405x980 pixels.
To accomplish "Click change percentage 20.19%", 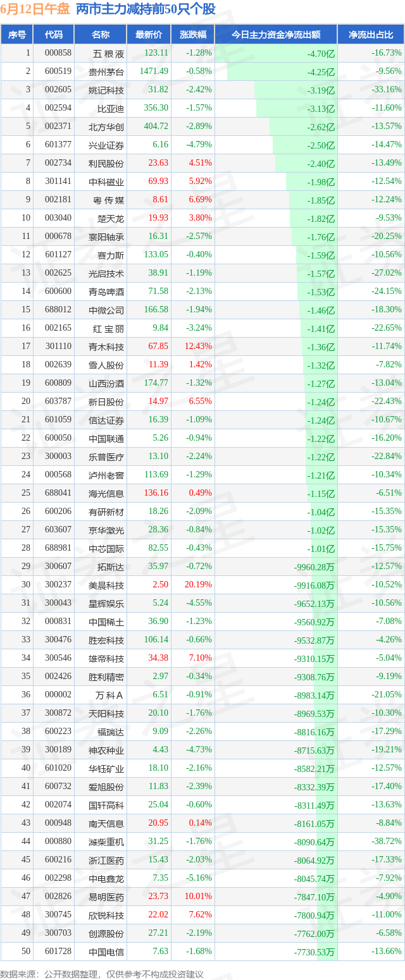I will pos(198,585).
